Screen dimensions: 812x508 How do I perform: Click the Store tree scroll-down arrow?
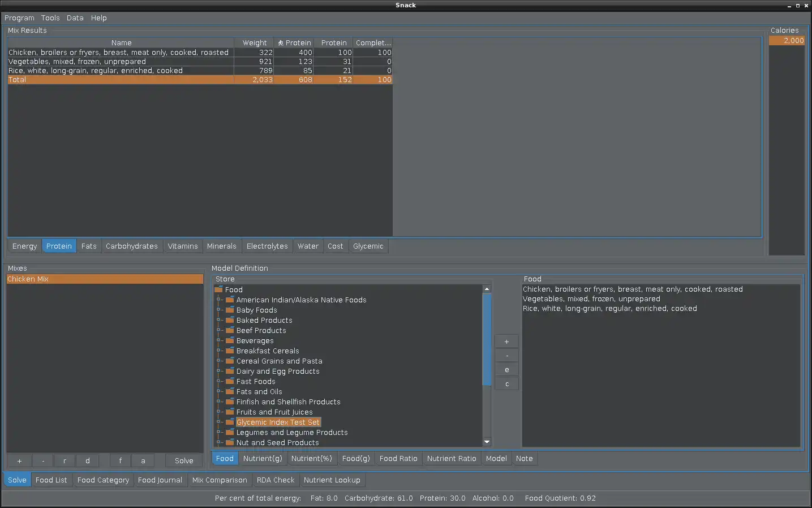[487, 442]
